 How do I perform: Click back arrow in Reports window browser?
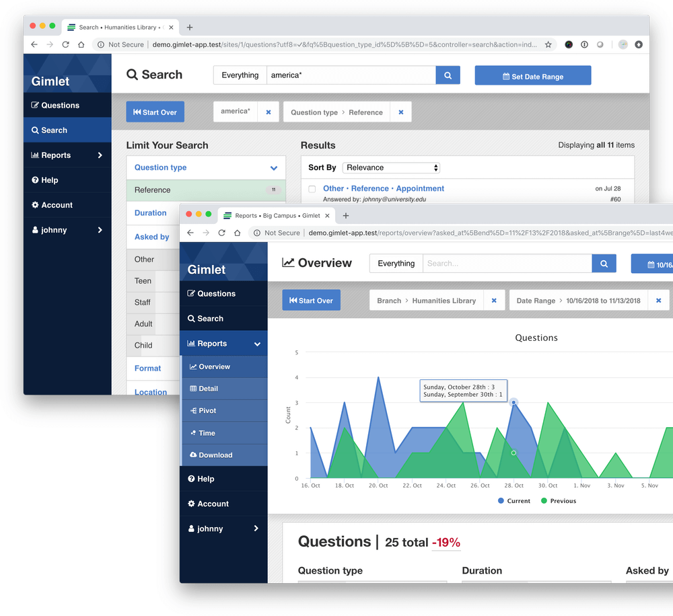[x=190, y=233]
